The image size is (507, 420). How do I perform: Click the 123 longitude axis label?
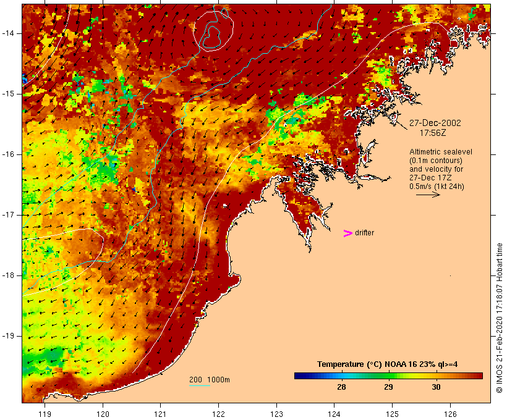276,414
